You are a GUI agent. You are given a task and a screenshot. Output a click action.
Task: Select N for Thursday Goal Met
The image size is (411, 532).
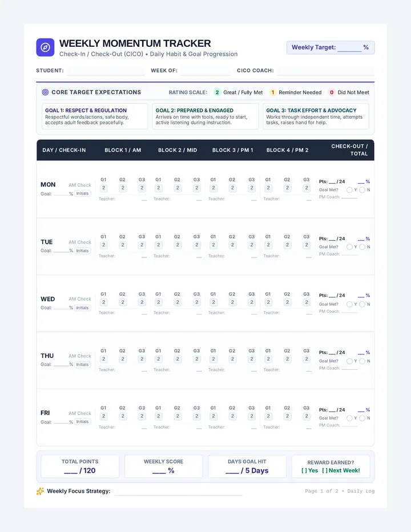tap(362, 361)
